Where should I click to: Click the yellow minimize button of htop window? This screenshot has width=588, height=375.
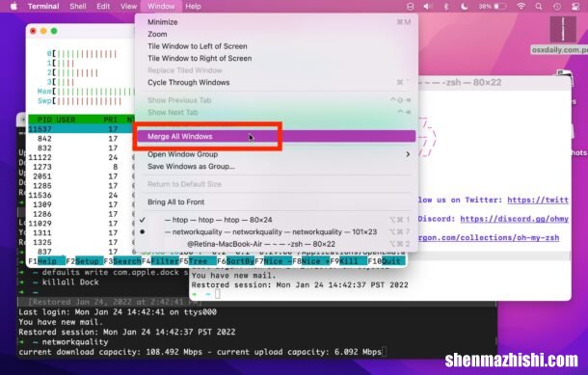[x=43, y=31]
